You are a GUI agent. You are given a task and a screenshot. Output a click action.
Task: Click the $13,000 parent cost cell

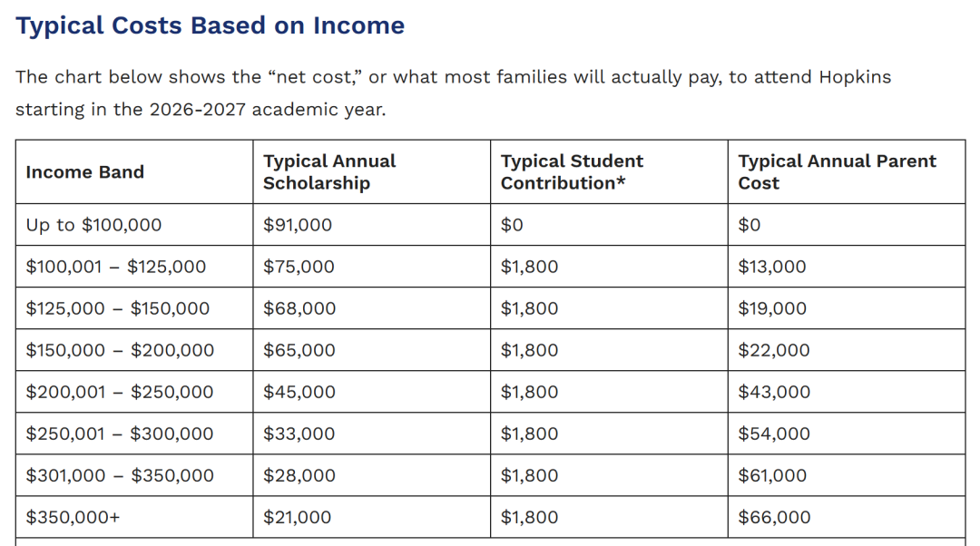[772, 267]
